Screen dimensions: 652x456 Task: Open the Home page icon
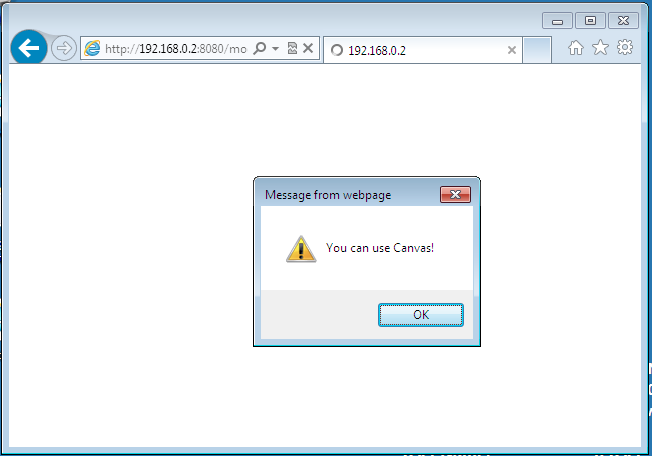coord(576,48)
